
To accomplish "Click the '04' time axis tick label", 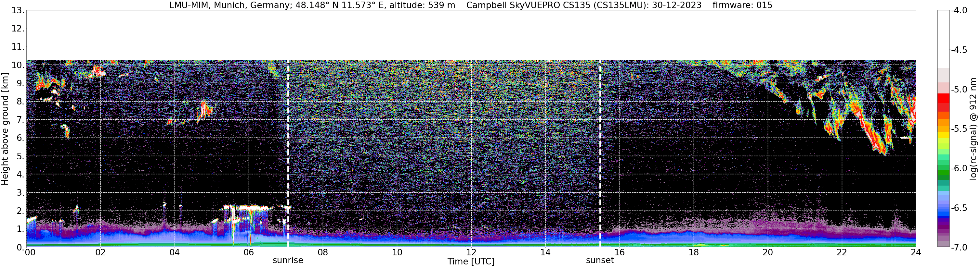I will click(175, 252).
